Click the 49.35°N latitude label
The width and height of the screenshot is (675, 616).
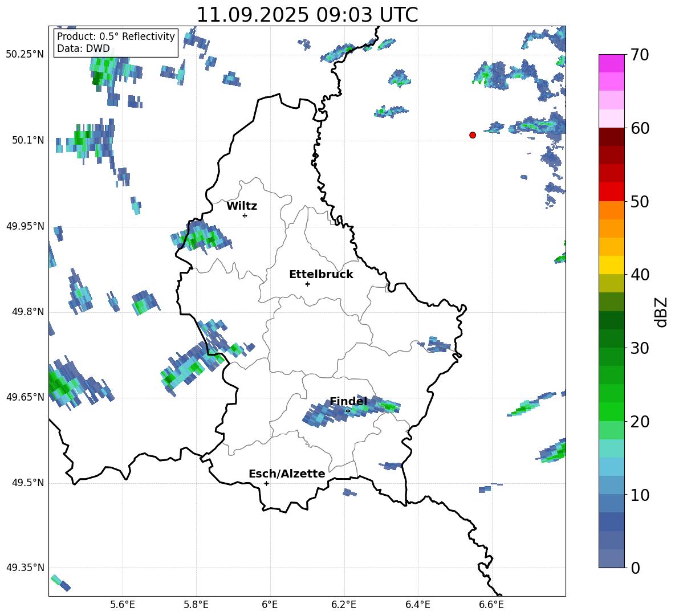pos(25,568)
